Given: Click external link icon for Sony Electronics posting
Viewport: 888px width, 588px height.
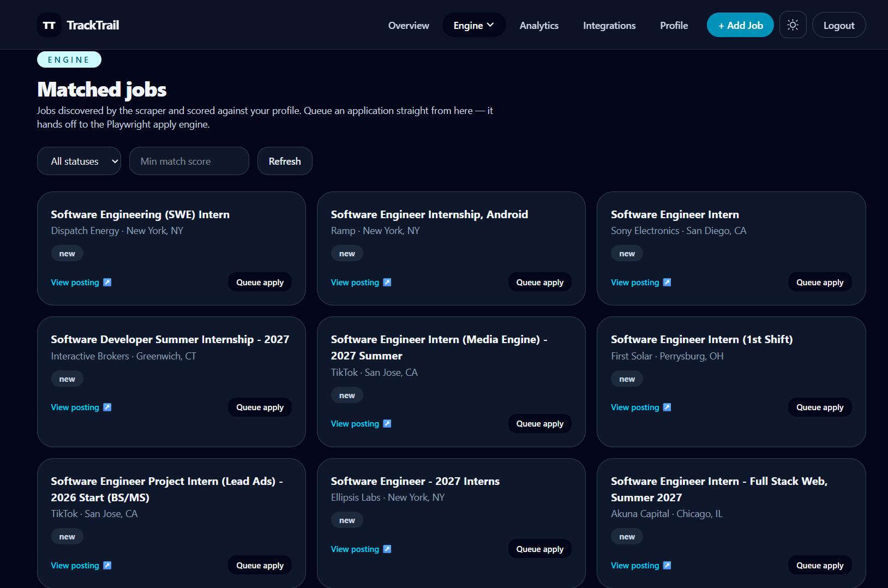Looking at the screenshot, I should 667,283.
